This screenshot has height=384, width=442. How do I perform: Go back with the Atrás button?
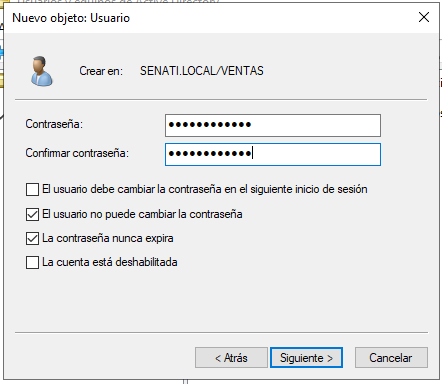[x=231, y=358]
